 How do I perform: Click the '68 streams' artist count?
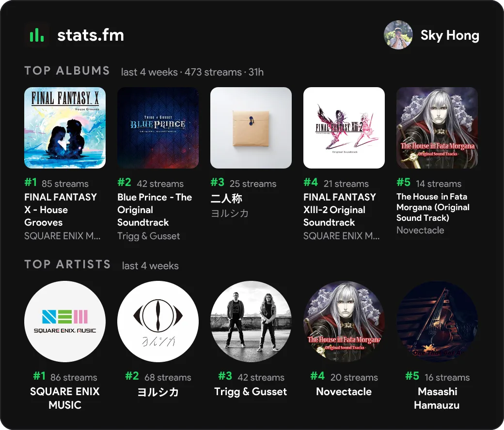168,377
